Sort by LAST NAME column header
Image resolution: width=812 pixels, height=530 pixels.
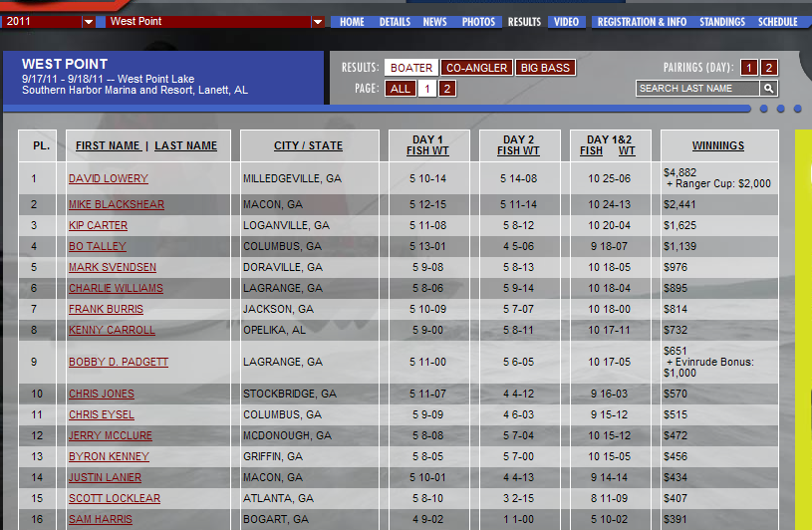tap(185, 145)
